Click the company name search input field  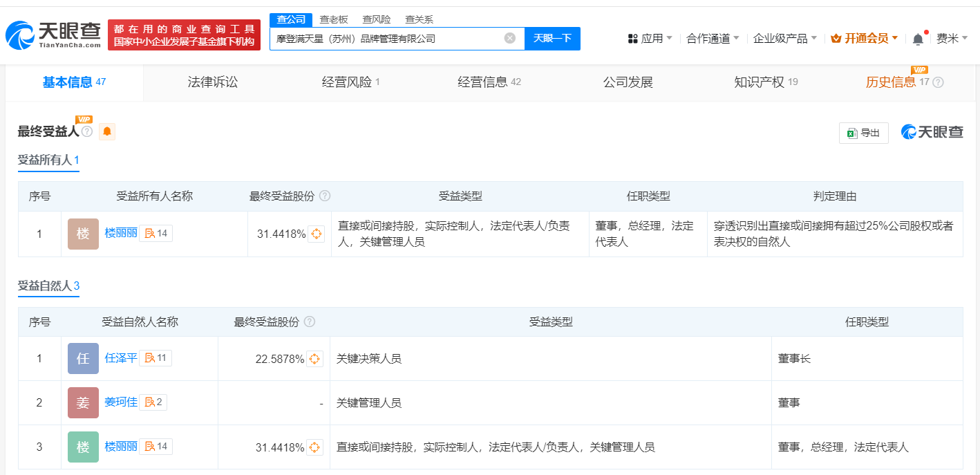[x=387, y=39]
